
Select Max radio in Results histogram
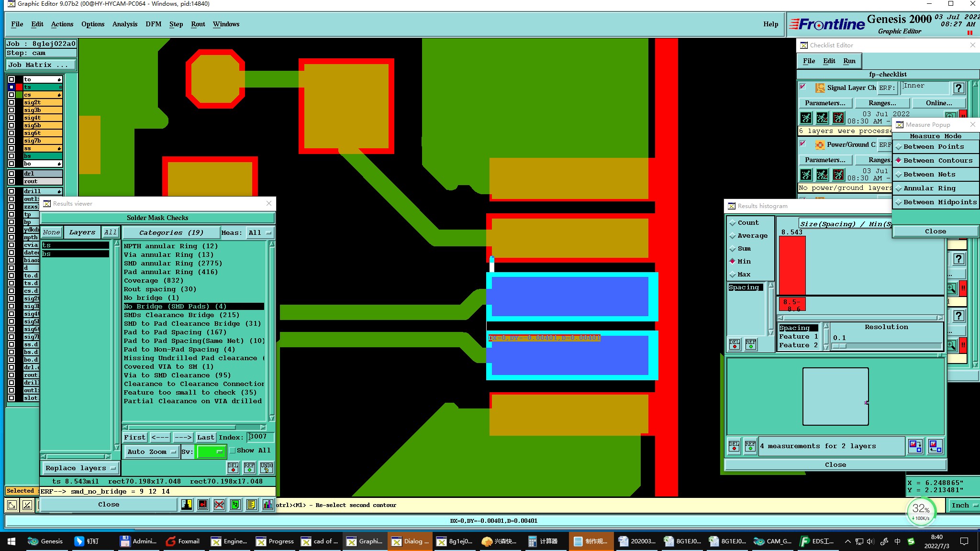coord(733,275)
